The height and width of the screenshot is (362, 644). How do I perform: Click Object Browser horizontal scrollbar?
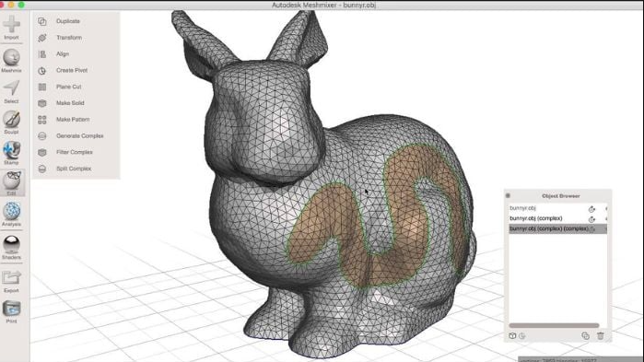tap(554, 325)
